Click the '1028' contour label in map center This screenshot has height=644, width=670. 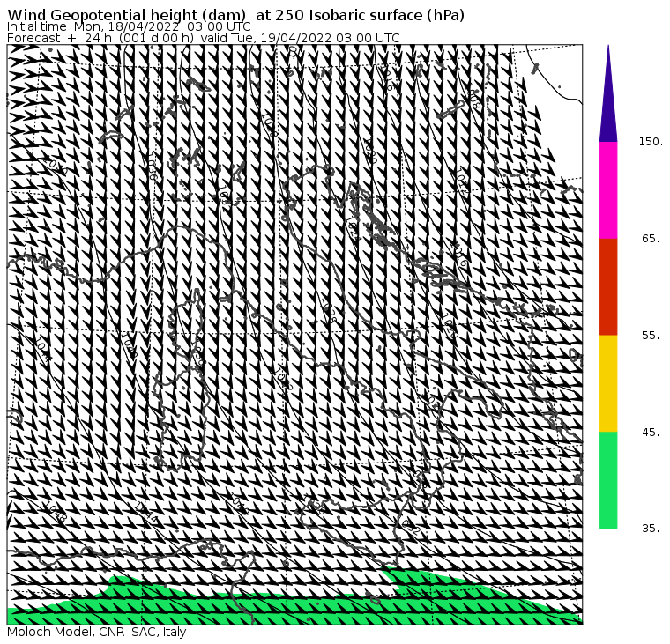[x=329, y=310]
